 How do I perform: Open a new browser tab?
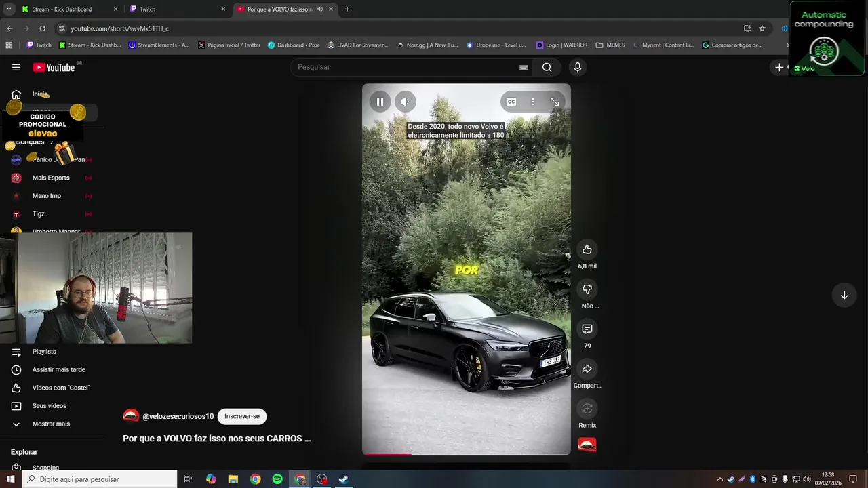347,9
